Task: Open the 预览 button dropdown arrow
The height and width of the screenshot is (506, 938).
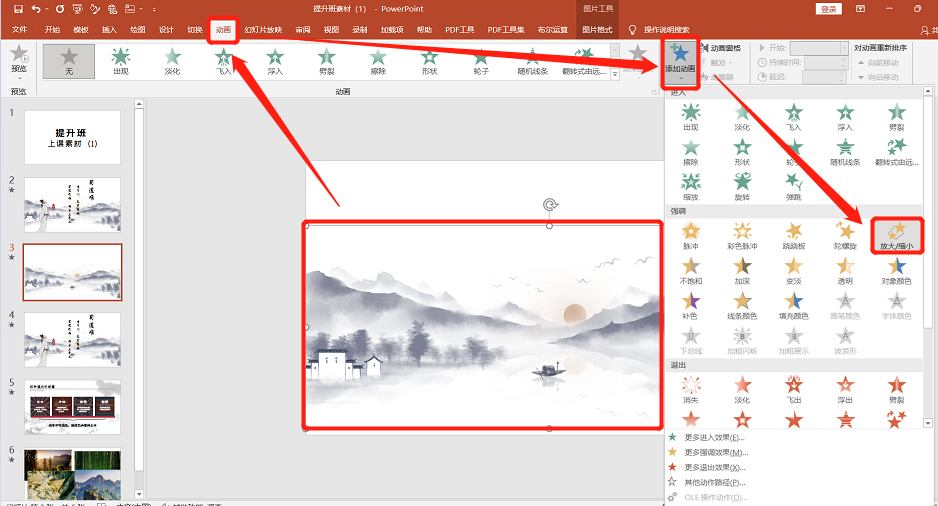Action: [x=19, y=78]
